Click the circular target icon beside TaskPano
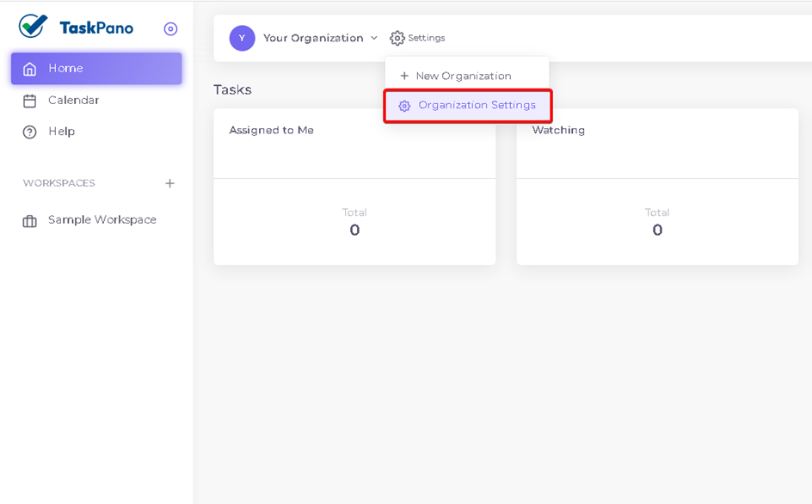This screenshot has height=504, width=812. click(170, 29)
